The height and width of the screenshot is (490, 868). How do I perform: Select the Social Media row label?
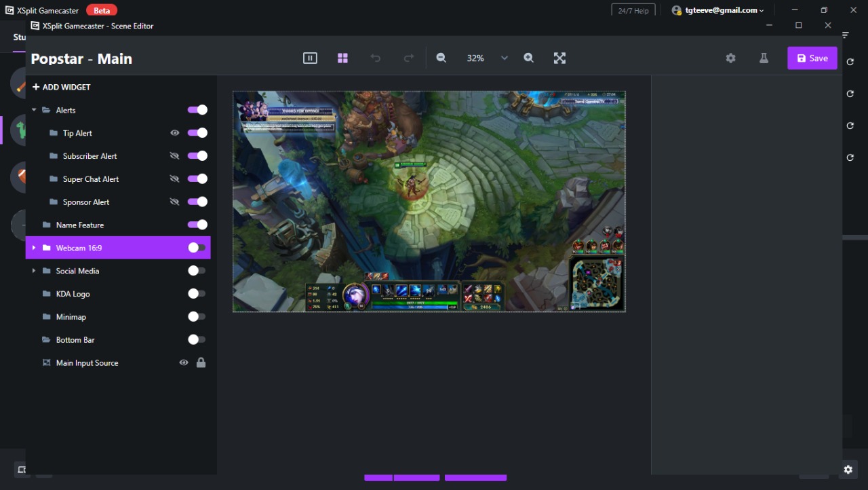point(77,271)
